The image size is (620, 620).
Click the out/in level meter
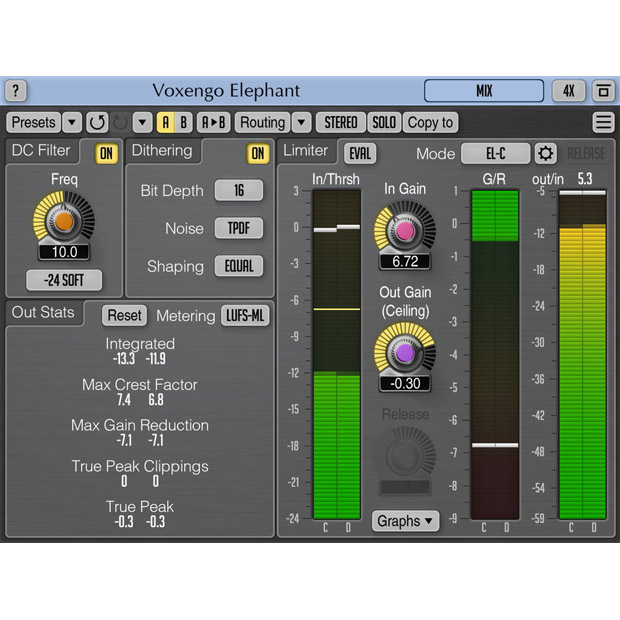pyautogui.click(x=582, y=355)
